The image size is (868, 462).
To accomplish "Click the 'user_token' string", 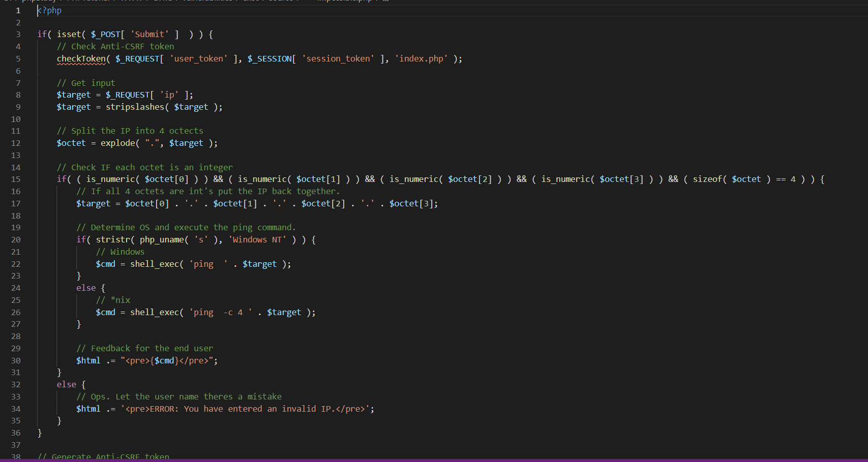I will point(199,59).
